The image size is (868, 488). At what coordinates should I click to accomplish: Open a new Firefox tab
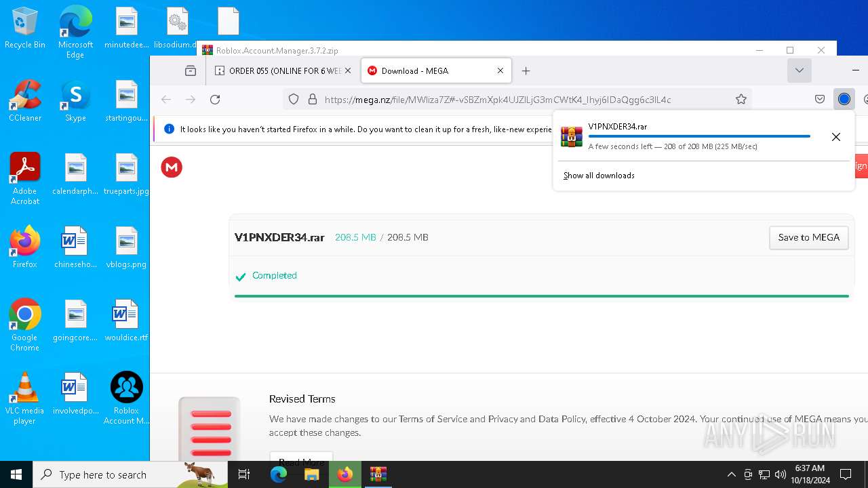coord(526,70)
